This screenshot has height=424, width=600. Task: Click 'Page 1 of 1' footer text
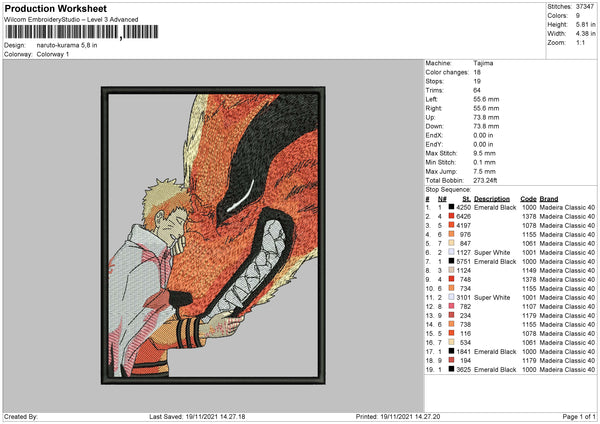[579, 417]
